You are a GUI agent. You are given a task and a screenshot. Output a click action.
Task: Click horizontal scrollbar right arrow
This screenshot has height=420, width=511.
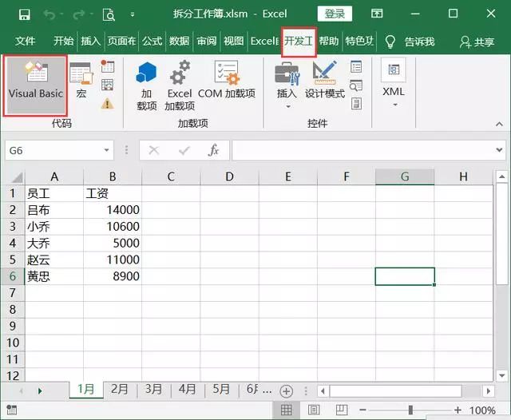coord(488,390)
